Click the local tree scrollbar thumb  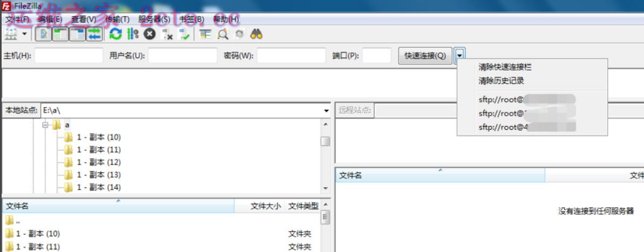pyautogui.click(x=326, y=142)
